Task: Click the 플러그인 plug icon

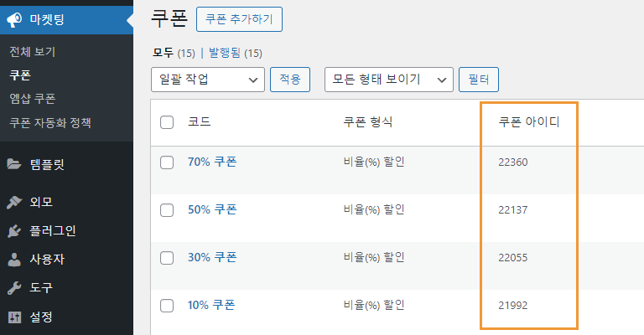Action: tap(14, 231)
